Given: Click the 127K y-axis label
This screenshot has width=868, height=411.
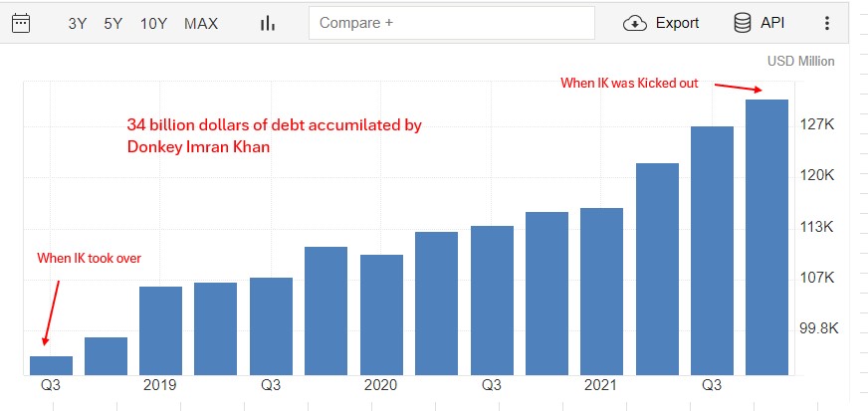Looking at the screenshot, I should click(817, 125).
